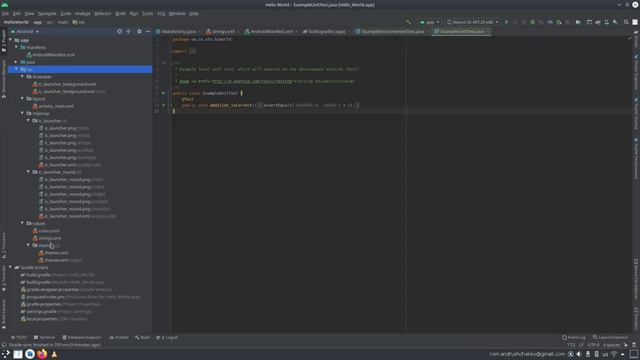Open the Search Everywhere magnifier icon
Viewport: 640px width, 360px height.
pyautogui.click(x=626, y=22)
